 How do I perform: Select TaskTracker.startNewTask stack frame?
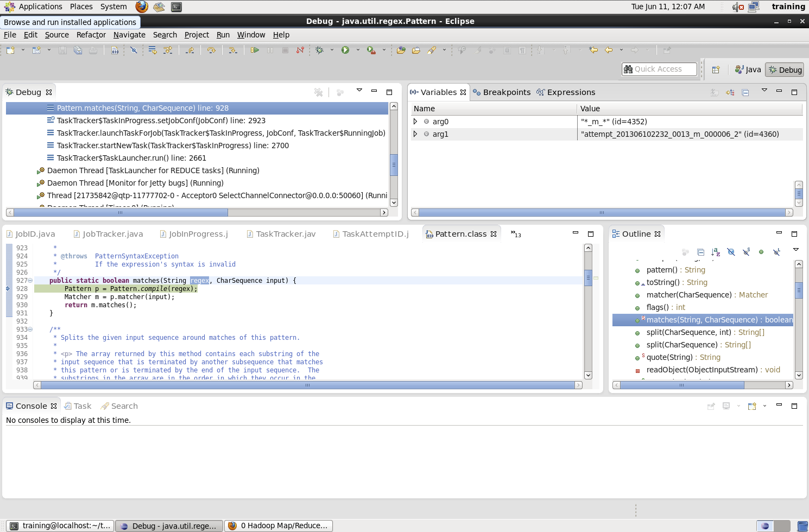pos(173,145)
